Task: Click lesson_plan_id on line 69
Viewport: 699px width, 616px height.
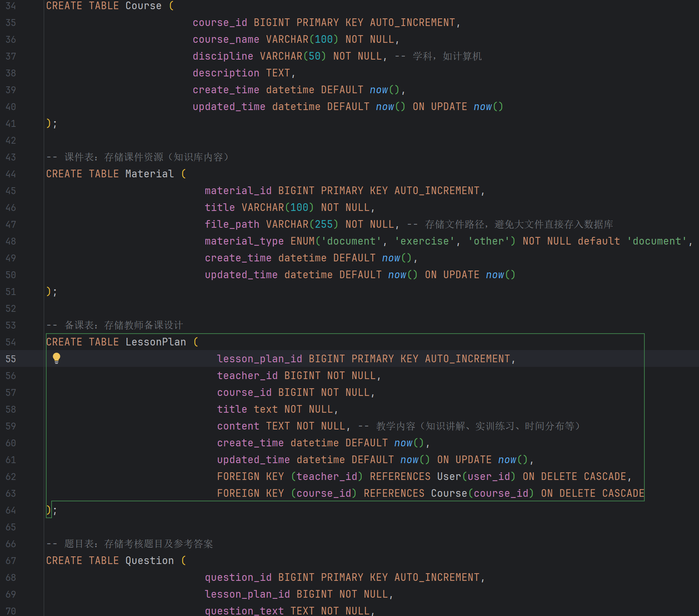Action: point(248,594)
